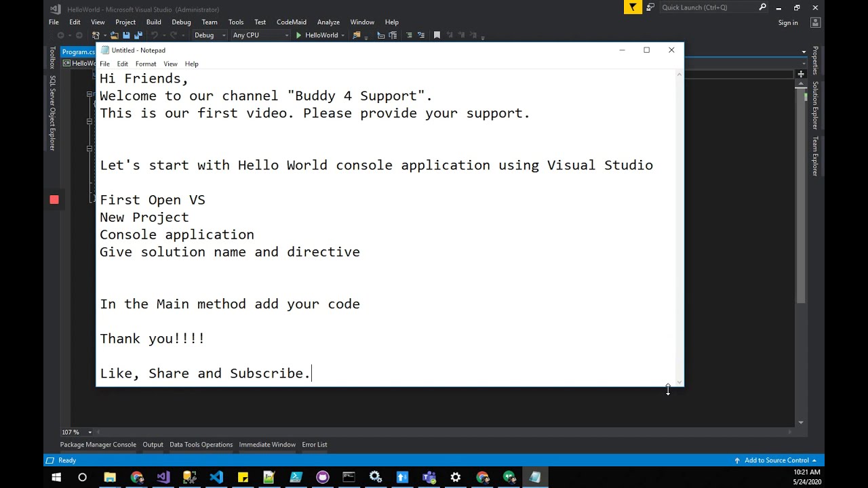Viewport: 868px width, 488px height.
Task: Open the View menu in Notepad
Action: pos(170,64)
